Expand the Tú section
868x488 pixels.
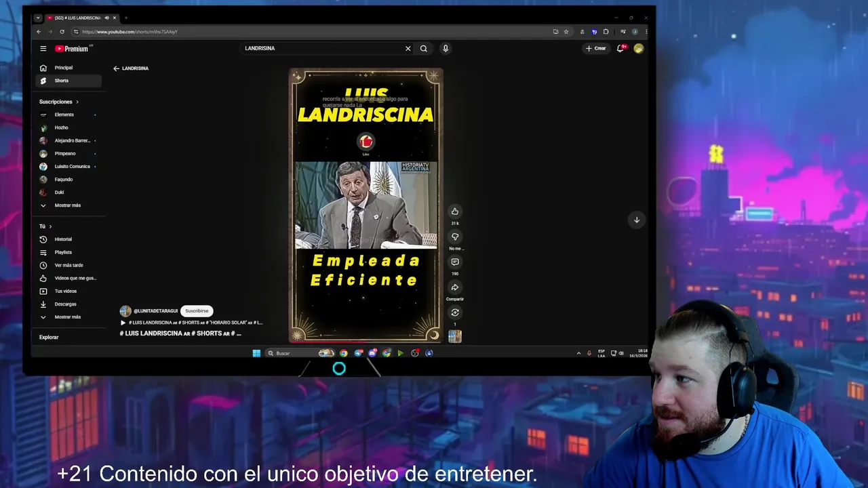tap(45, 226)
